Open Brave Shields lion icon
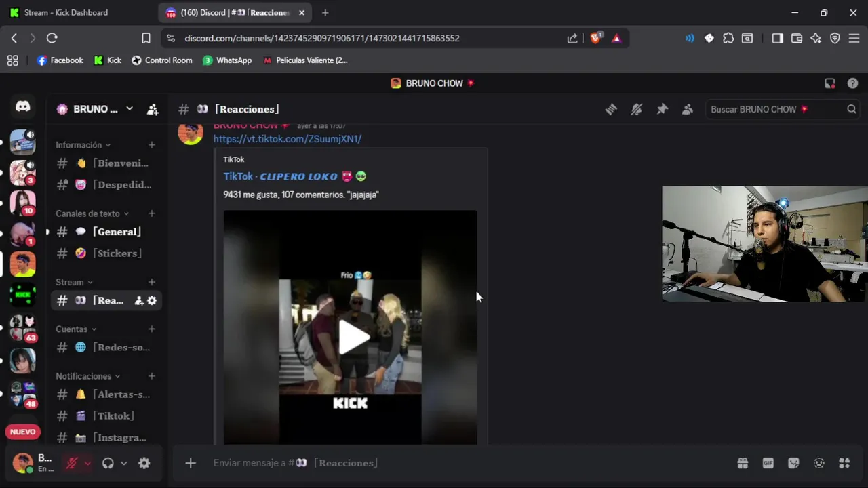Screen dimensions: 868x488 (x=595, y=38)
